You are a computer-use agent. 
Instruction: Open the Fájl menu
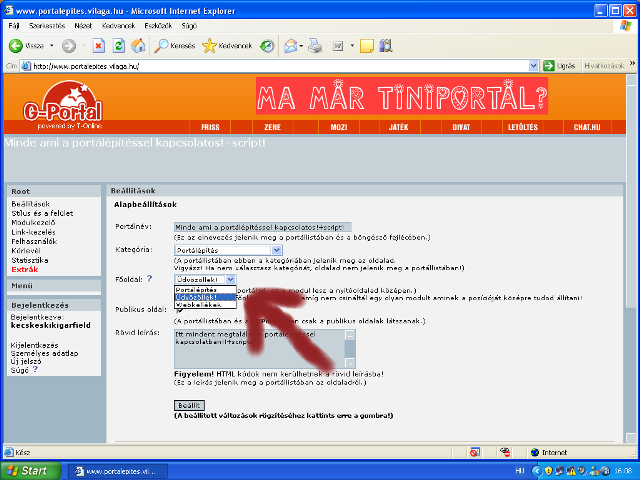pos(14,26)
